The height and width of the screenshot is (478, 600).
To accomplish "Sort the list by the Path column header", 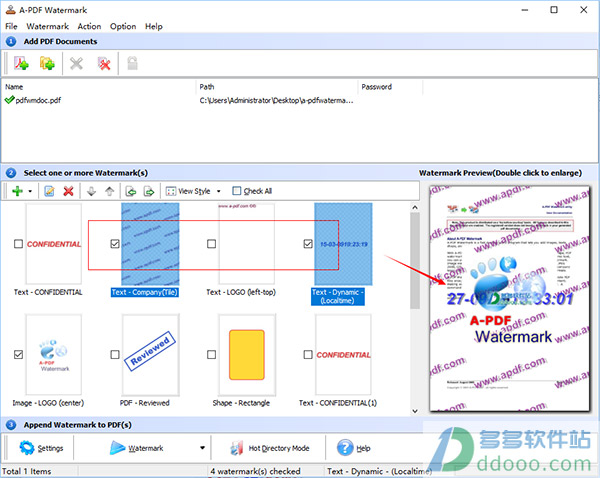I will (277, 87).
